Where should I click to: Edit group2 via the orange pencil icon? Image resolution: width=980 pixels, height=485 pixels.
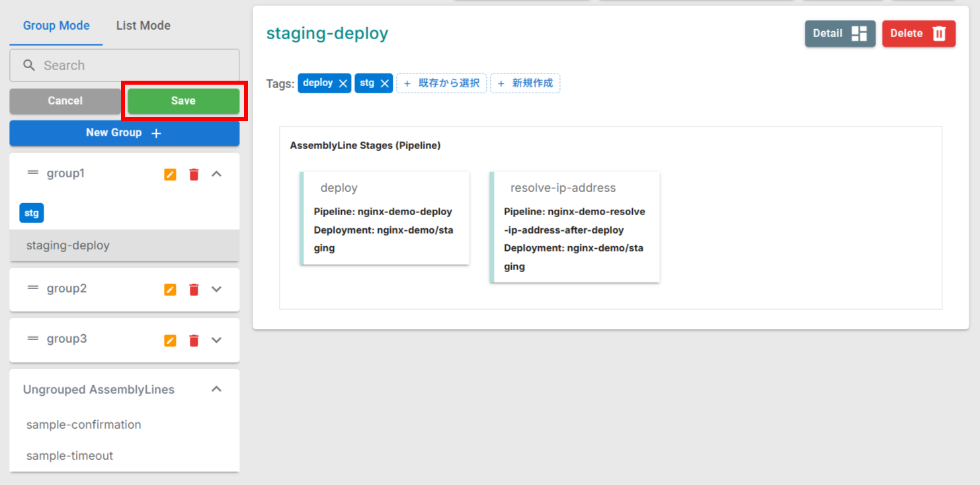coord(170,289)
